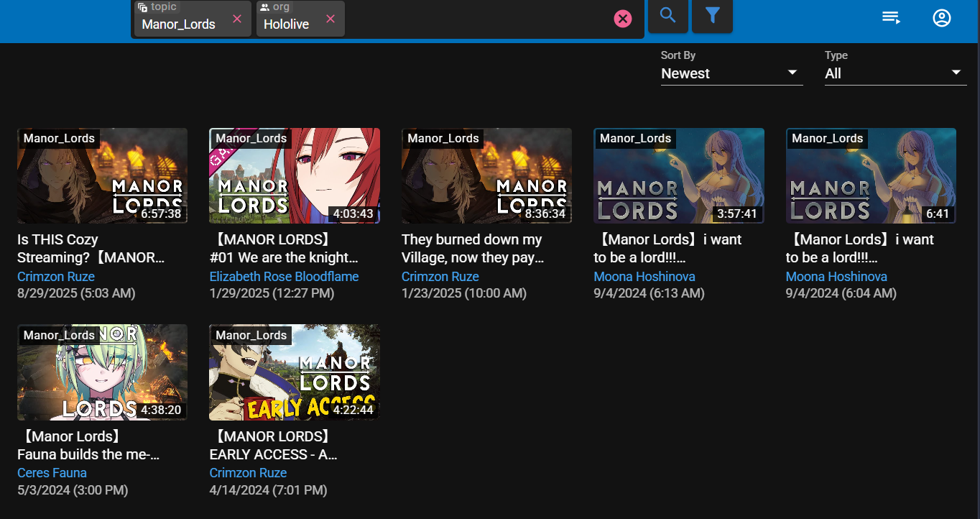
Task: Open the title "#01 We are the knight…"
Action: pos(284,249)
